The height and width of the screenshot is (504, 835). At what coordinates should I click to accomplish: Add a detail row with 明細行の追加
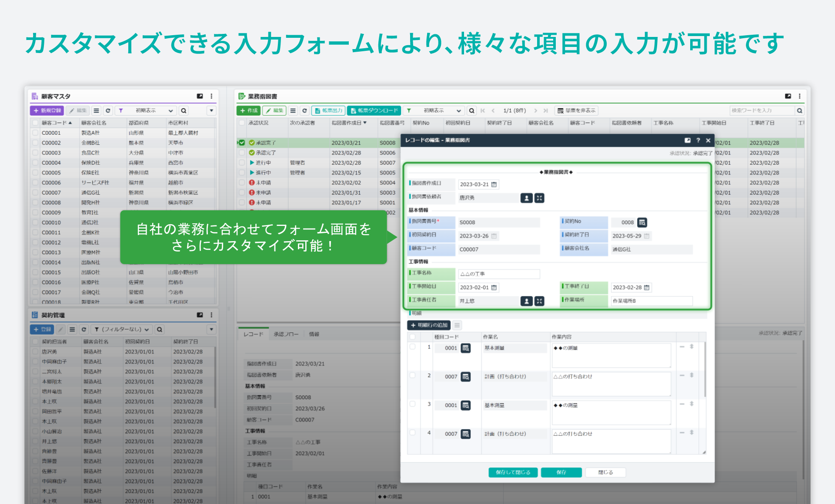pyautogui.click(x=428, y=325)
